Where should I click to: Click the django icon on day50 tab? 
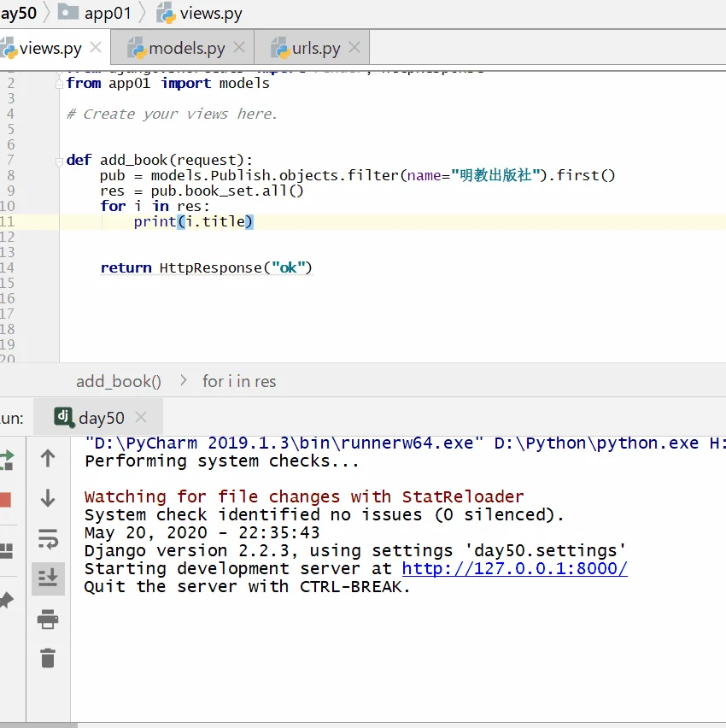click(x=64, y=416)
